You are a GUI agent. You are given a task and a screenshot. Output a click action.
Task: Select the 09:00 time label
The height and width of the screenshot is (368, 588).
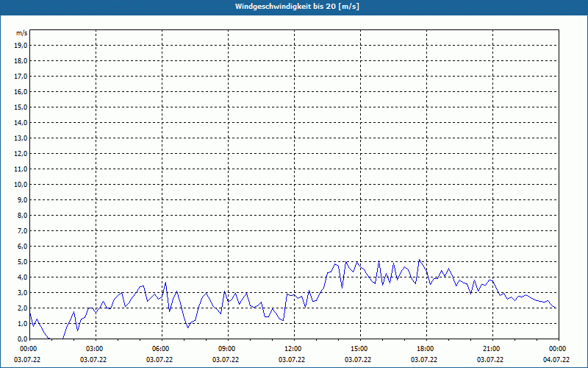227,349
